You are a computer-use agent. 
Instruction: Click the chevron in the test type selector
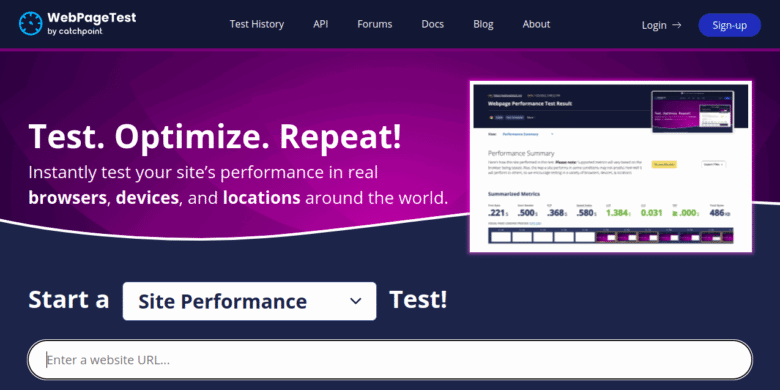click(355, 301)
